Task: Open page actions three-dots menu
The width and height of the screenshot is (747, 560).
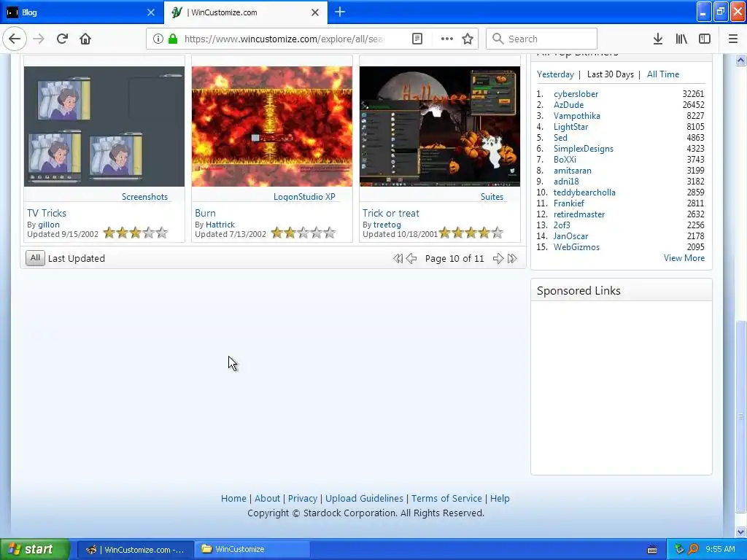Action: coord(447,39)
